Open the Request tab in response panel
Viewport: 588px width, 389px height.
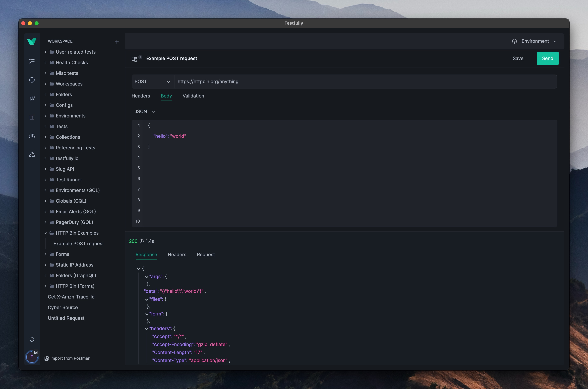pyautogui.click(x=206, y=255)
